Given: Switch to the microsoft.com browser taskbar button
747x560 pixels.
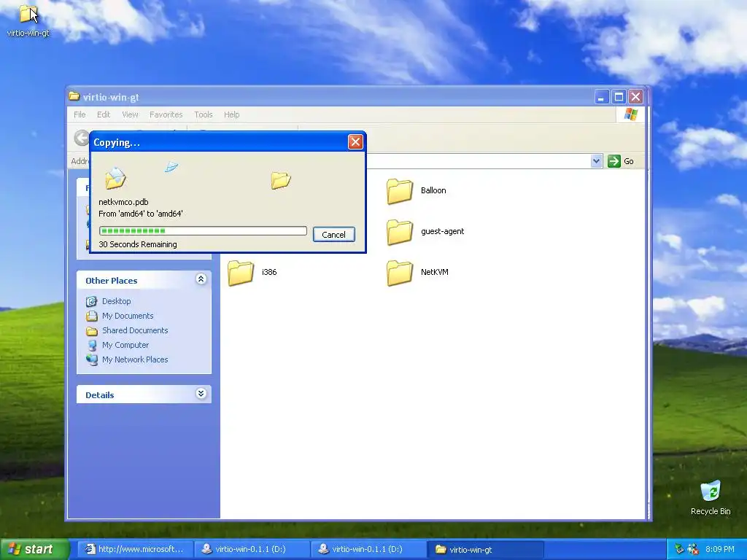Looking at the screenshot, I should 135,550.
